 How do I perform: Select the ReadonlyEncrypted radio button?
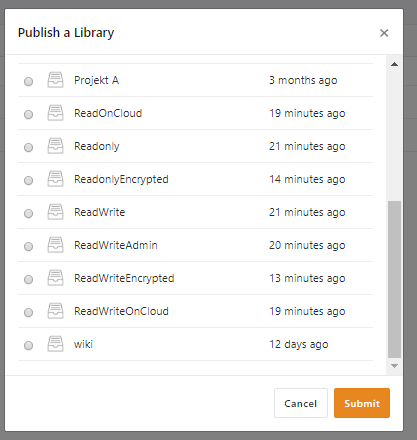click(x=29, y=180)
